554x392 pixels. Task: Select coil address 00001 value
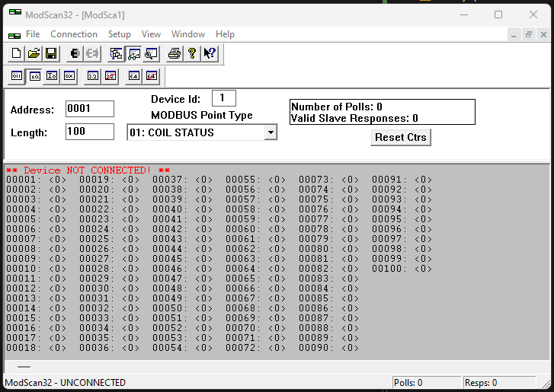[57, 180]
